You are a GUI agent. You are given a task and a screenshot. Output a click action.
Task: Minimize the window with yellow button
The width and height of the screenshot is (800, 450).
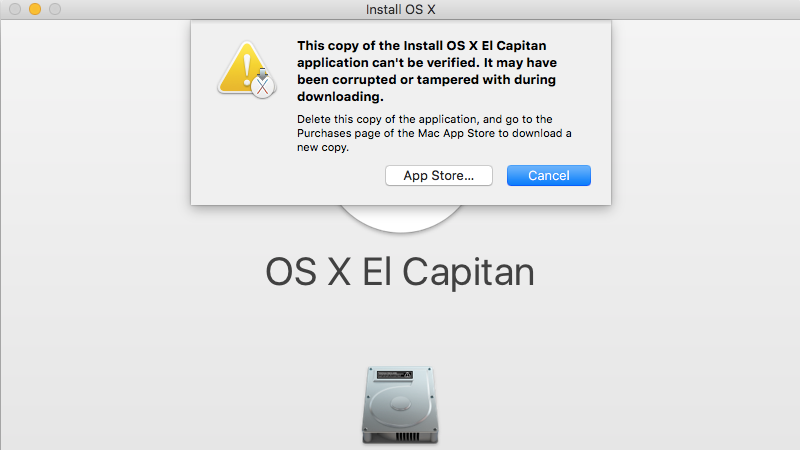click(35, 9)
